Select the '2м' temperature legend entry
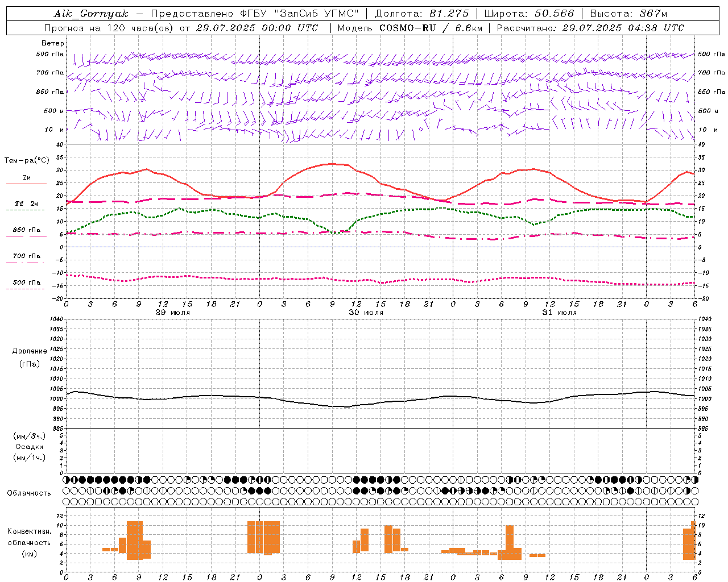The height and width of the screenshot is (582, 728). point(27,178)
